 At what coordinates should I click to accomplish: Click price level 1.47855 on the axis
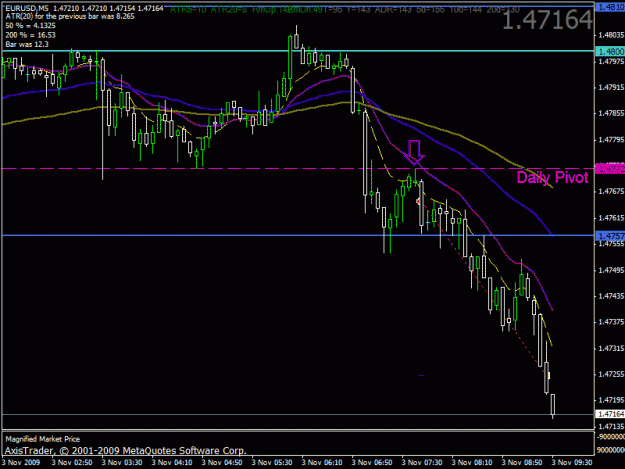click(x=611, y=114)
